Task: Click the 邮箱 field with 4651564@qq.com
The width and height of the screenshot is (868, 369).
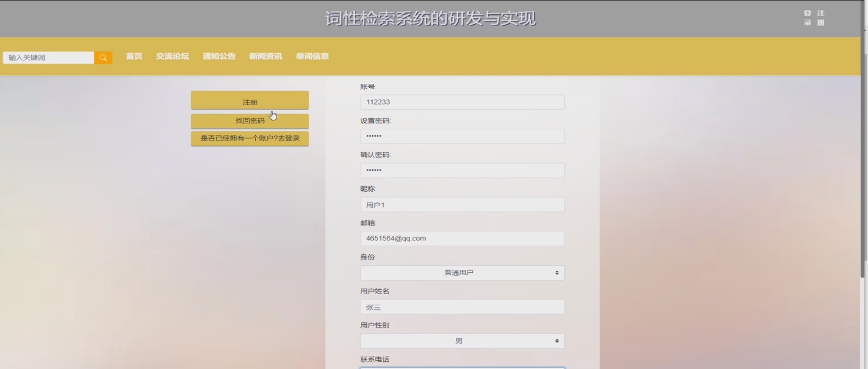Action: pyautogui.click(x=462, y=239)
